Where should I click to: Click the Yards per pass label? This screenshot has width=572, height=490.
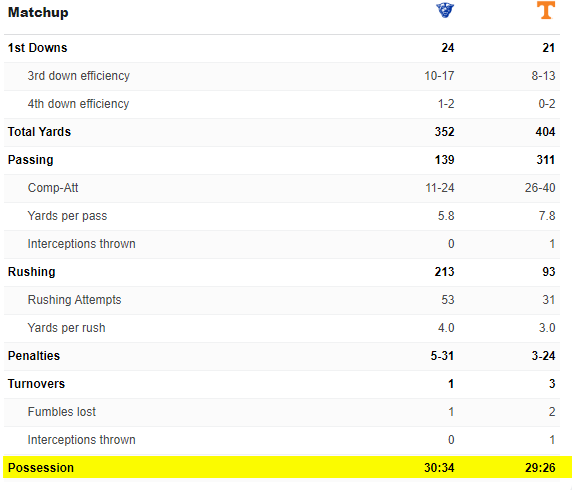click(67, 216)
